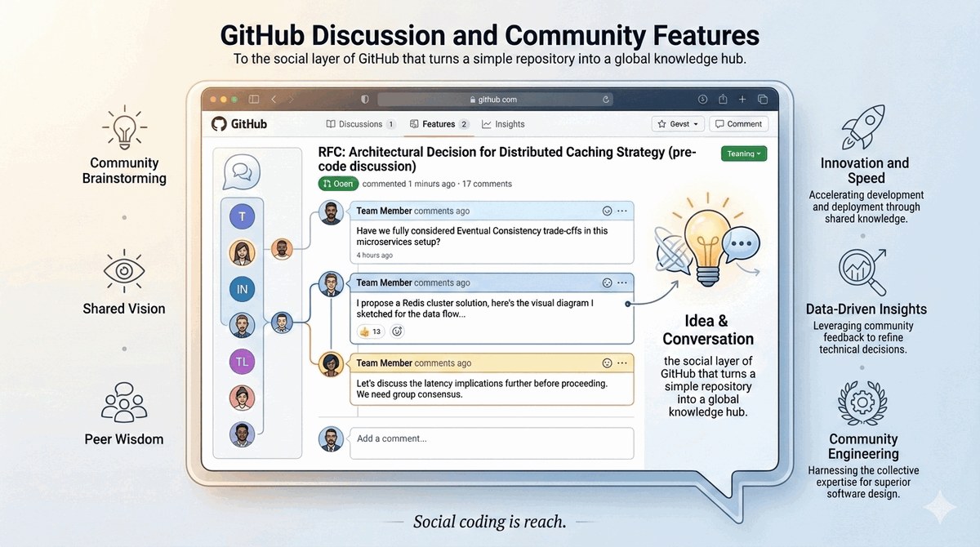The image size is (980, 547).
Task: Click the browser forward arrow
Action: click(293, 100)
